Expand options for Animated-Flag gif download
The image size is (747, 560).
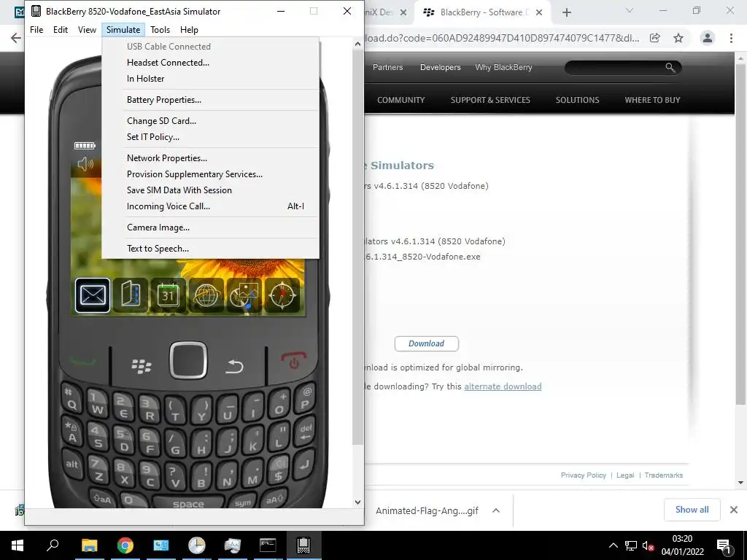coord(496,510)
